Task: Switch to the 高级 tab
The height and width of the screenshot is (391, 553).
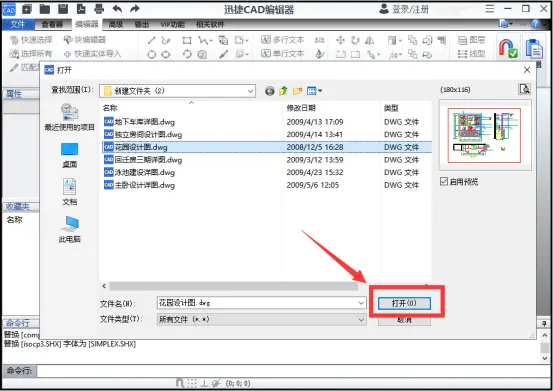Action: point(116,24)
